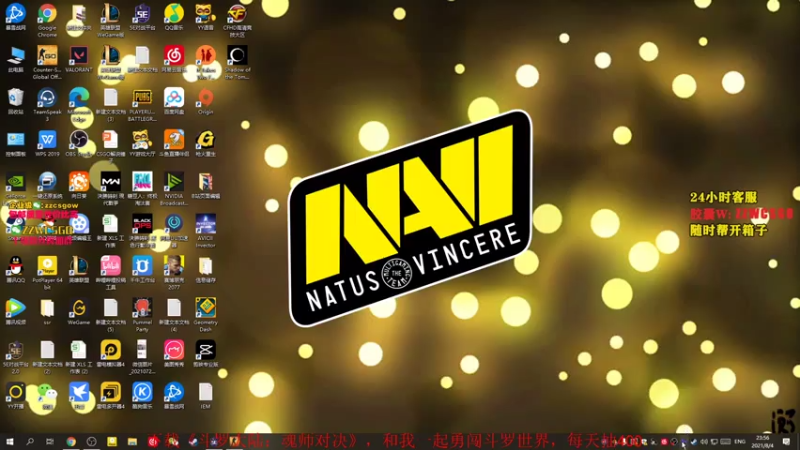
Task: Open the Windows Start menu
Action: click(x=9, y=441)
